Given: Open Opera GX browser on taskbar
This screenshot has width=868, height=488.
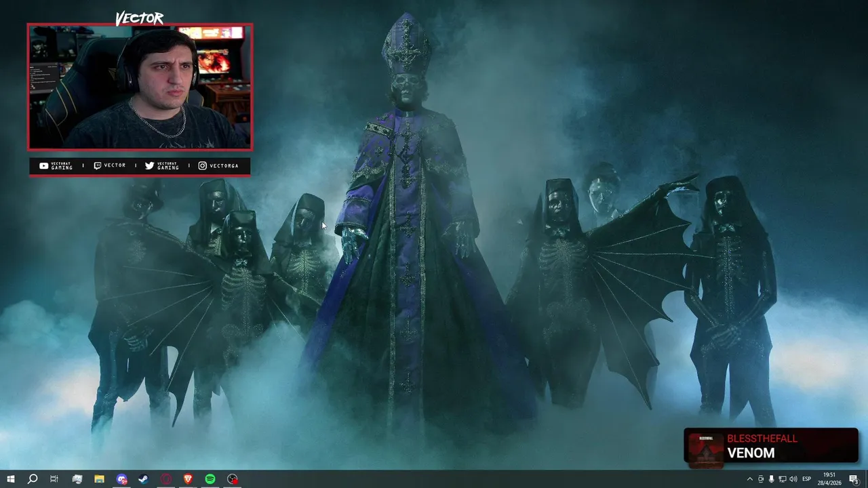Looking at the screenshot, I should 166,479.
